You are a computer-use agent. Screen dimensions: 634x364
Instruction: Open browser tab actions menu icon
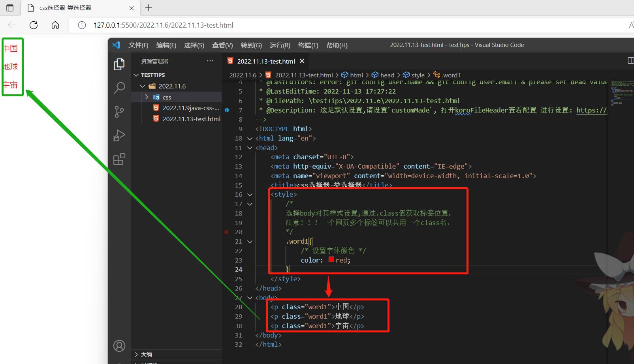click(10, 8)
